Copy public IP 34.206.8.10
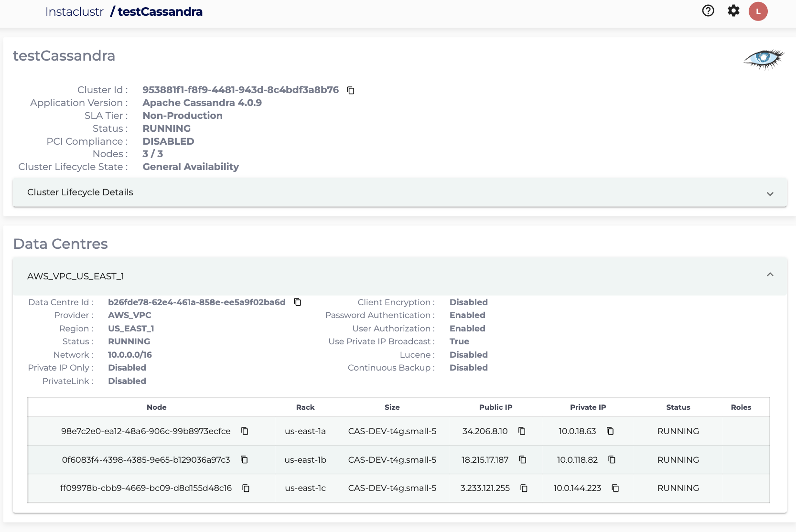 (522, 431)
